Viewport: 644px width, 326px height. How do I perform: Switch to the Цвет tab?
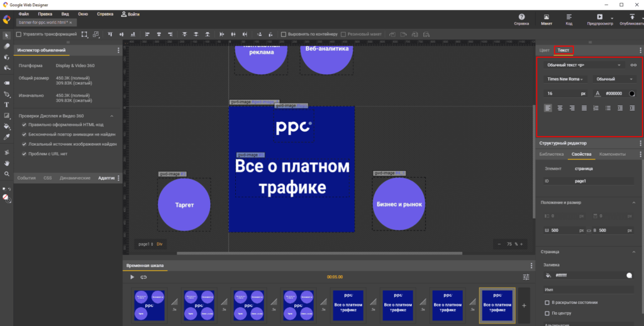pos(545,50)
